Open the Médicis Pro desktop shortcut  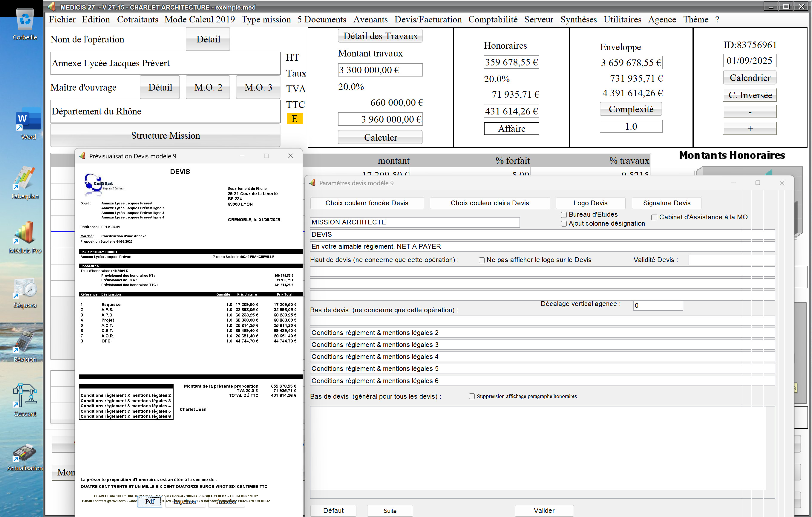[x=24, y=233]
